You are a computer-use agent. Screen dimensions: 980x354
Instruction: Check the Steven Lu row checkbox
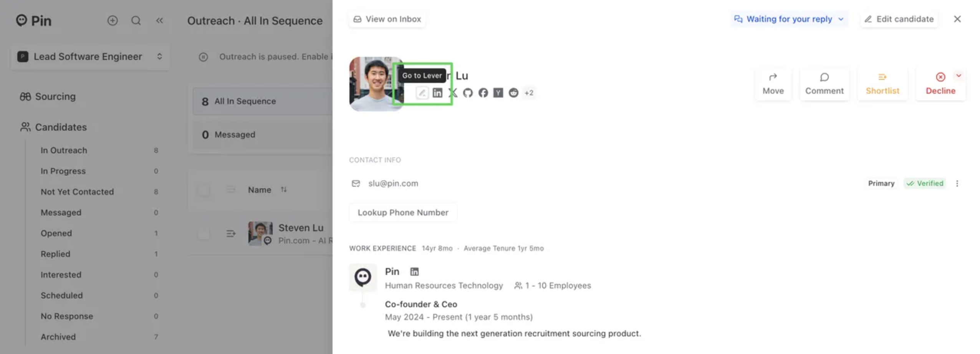pyautogui.click(x=204, y=233)
